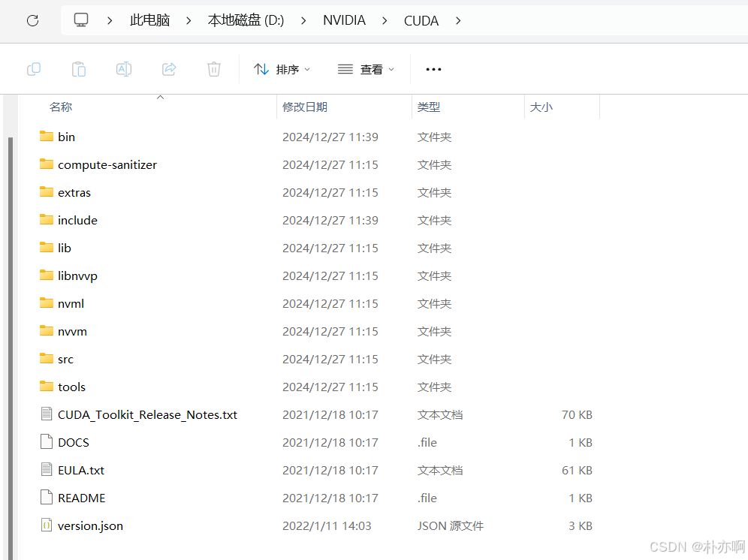Select the src folder icon

pos(47,358)
